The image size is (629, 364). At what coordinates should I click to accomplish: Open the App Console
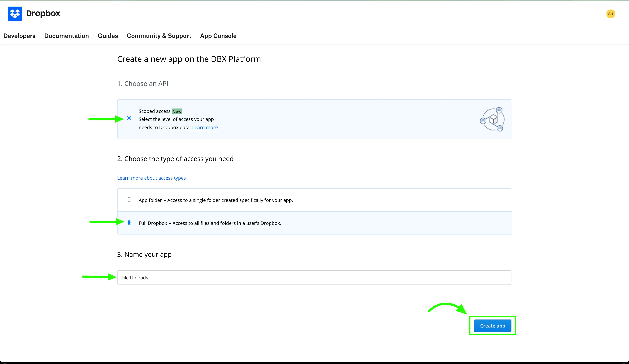tap(218, 36)
